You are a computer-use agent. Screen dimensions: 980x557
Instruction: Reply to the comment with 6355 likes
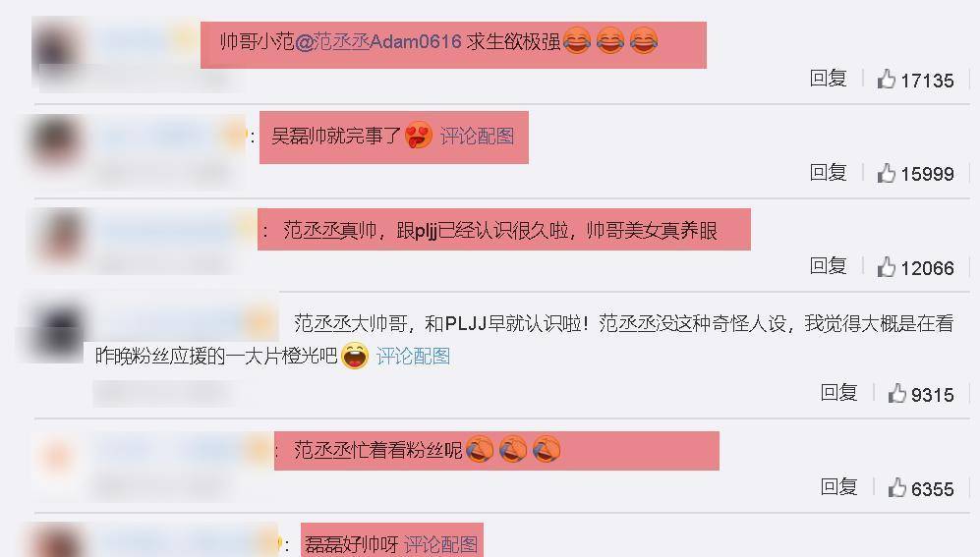click(x=838, y=487)
